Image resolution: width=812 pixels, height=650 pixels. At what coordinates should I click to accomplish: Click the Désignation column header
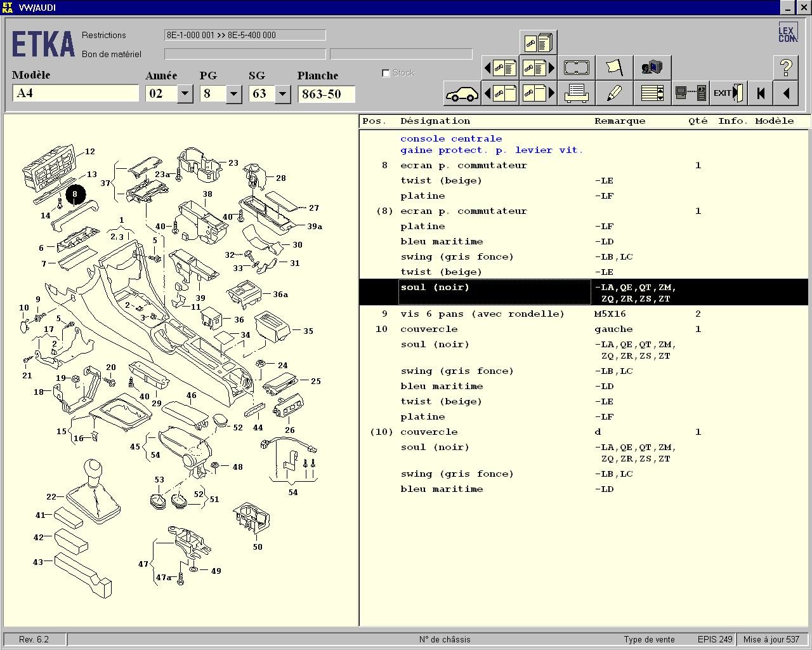[435, 121]
